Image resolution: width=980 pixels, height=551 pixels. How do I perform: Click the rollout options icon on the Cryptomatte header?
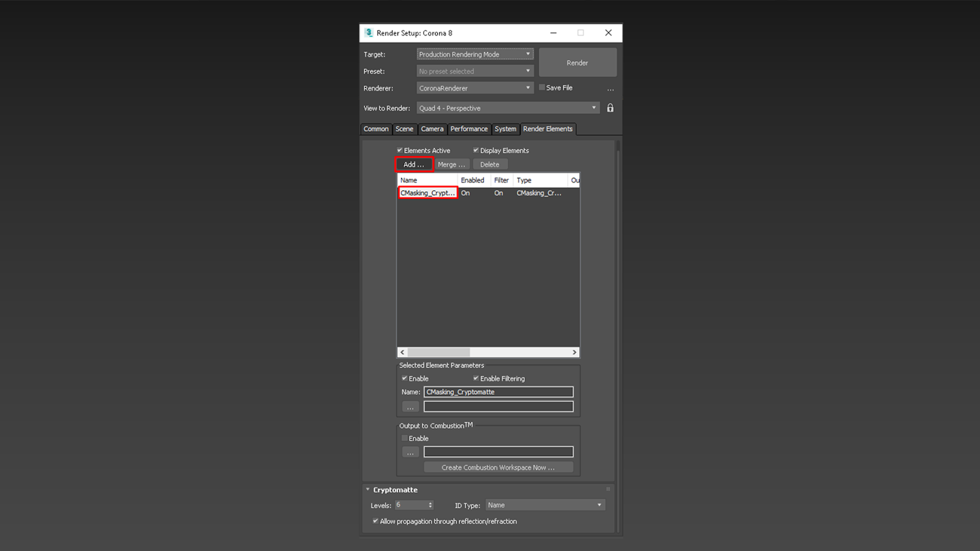[x=608, y=489]
